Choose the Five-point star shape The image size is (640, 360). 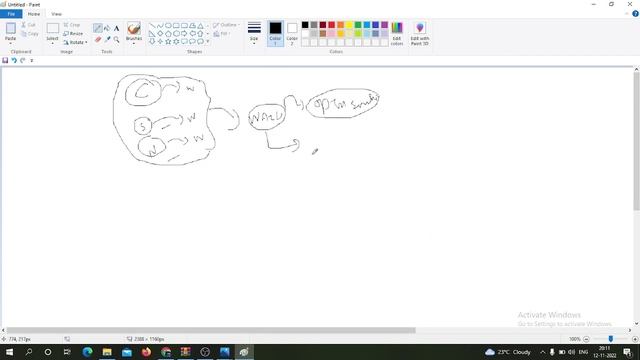click(x=168, y=41)
